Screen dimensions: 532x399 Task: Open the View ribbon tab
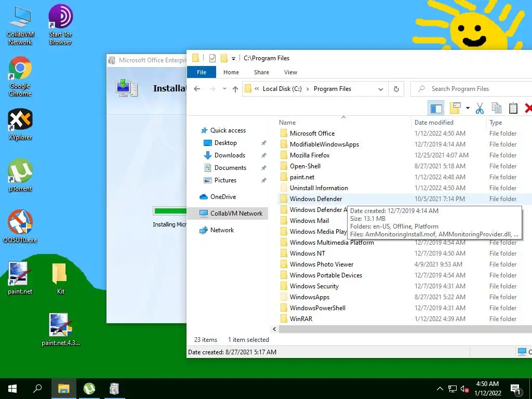[x=290, y=72]
